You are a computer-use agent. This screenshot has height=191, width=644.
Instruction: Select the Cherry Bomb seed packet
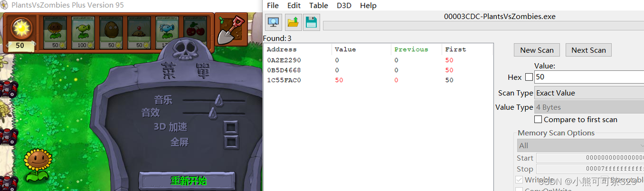point(195,32)
